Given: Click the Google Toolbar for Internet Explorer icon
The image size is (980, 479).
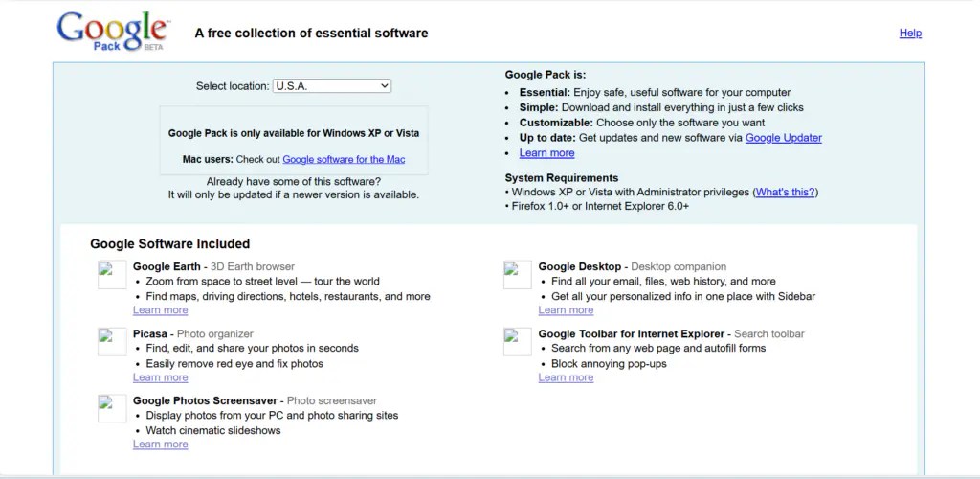Looking at the screenshot, I should coord(518,342).
